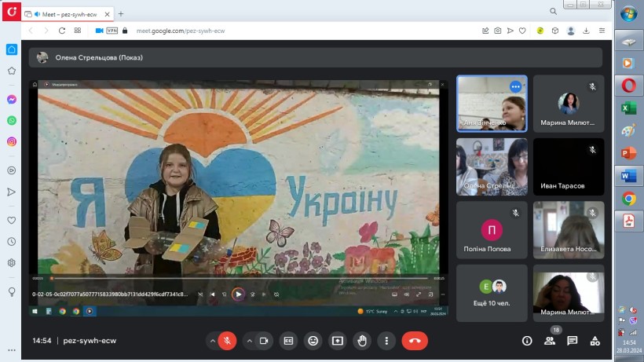Screen dimensions: 644x362
Task: Open the browser profile account icon
Action: click(570, 31)
